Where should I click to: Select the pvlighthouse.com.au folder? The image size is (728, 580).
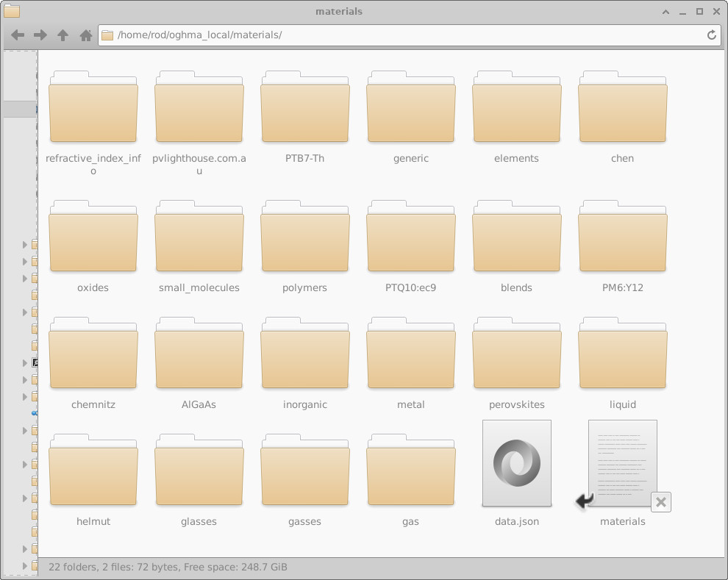point(199,107)
